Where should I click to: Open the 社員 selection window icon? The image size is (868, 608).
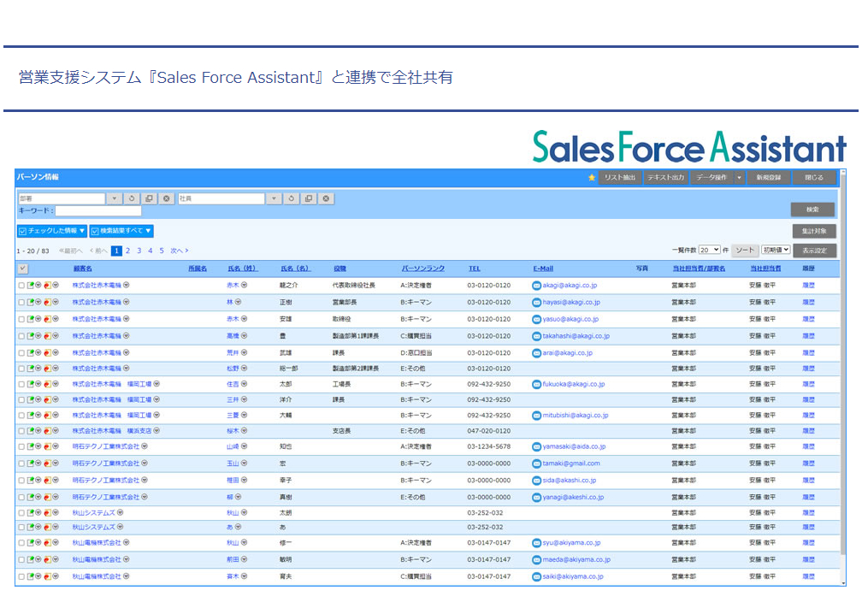(x=309, y=198)
